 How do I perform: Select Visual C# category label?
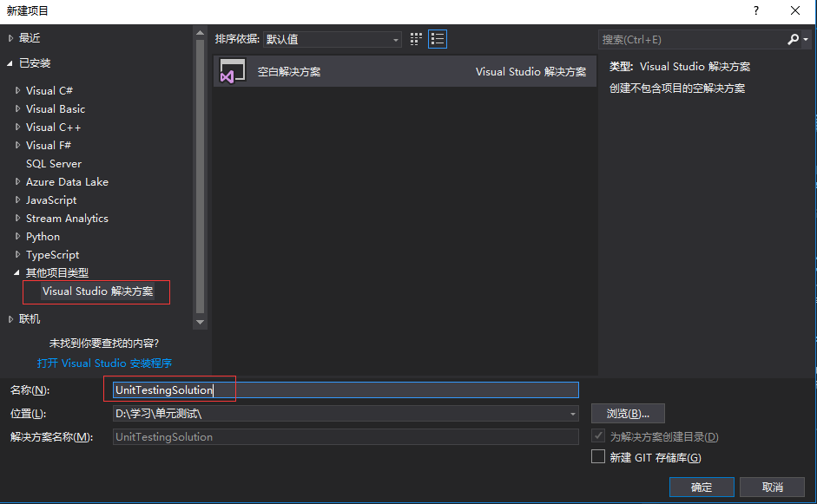click(x=49, y=90)
